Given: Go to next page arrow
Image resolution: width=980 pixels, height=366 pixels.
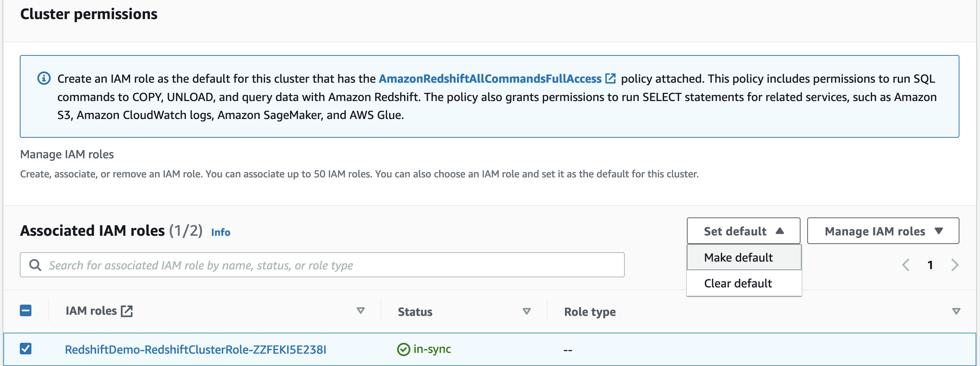Looking at the screenshot, I should click(955, 265).
